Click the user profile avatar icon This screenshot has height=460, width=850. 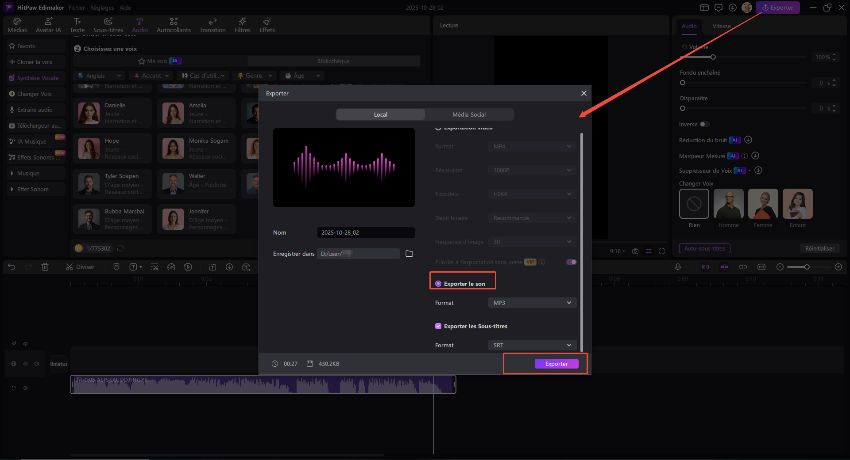pyautogui.click(x=748, y=8)
